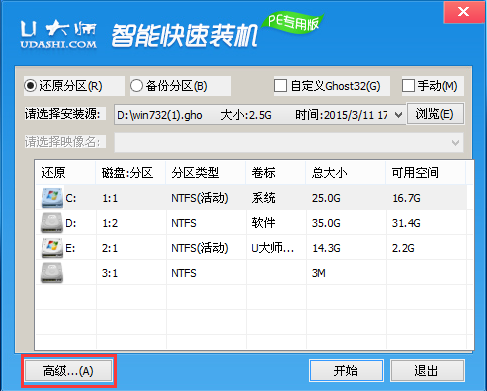Click the E: drive Windows icon
The image size is (487, 391).
(x=52, y=248)
